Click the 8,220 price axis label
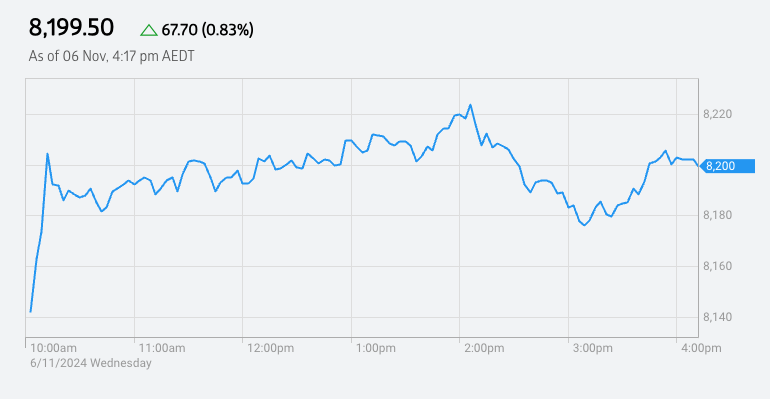The width and height of the screenshot is (770, 399). click(x=717, y=114)
